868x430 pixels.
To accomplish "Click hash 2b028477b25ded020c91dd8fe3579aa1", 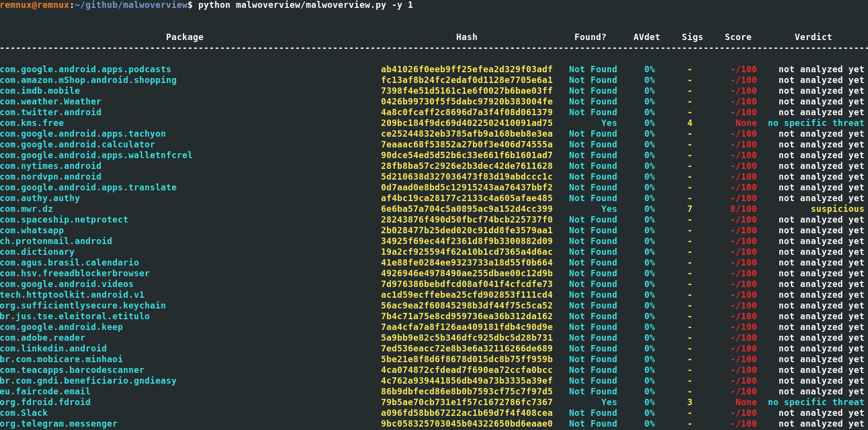I will point(466,230).
